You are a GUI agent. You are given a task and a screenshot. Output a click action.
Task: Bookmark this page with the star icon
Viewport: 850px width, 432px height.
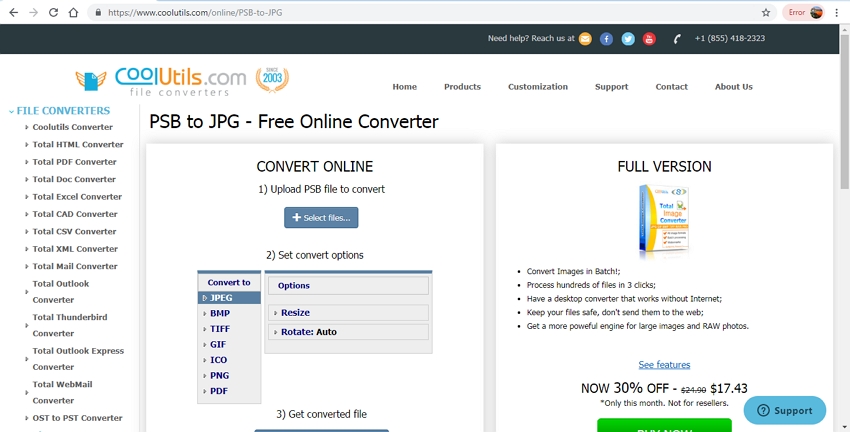[766, 13]
